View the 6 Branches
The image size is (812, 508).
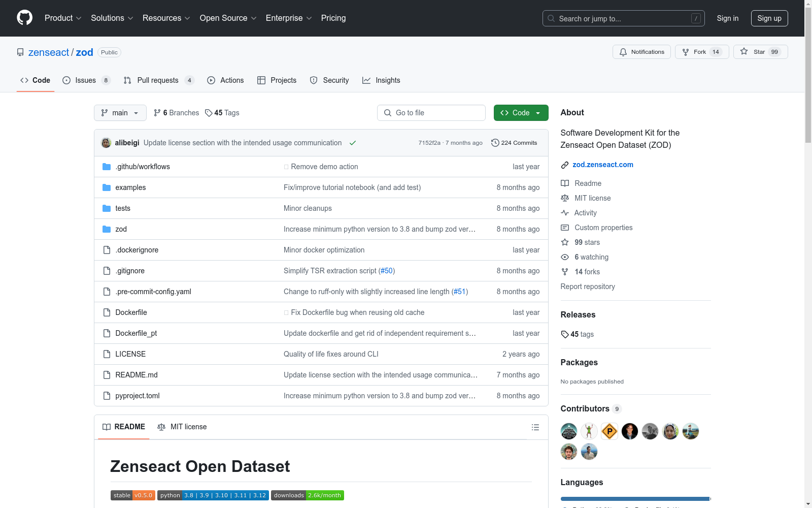tap(176, 113)
